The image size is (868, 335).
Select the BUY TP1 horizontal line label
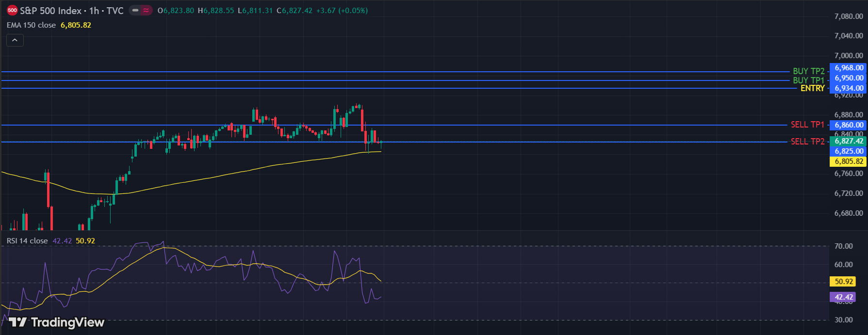[808, 80]
